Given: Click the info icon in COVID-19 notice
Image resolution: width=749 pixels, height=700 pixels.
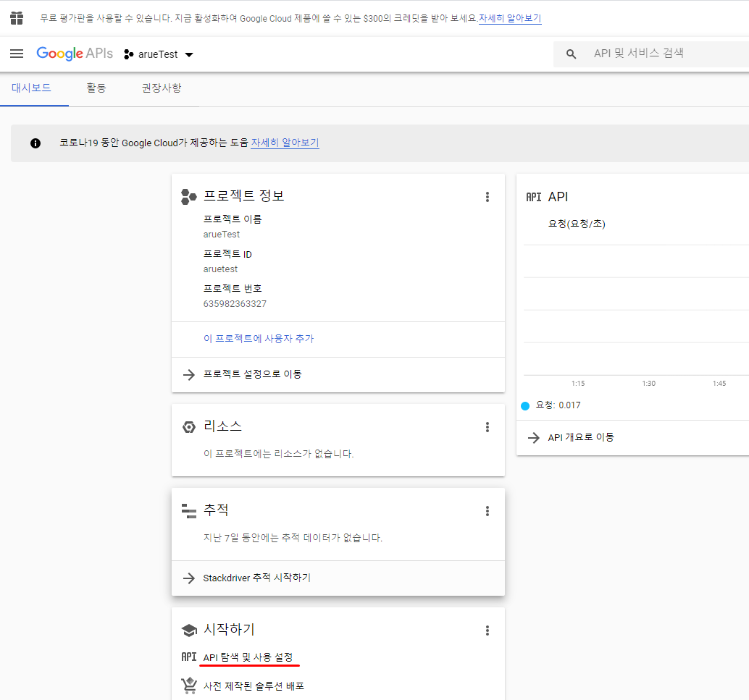Looking at the screenshot, I should tap(35, 143).
